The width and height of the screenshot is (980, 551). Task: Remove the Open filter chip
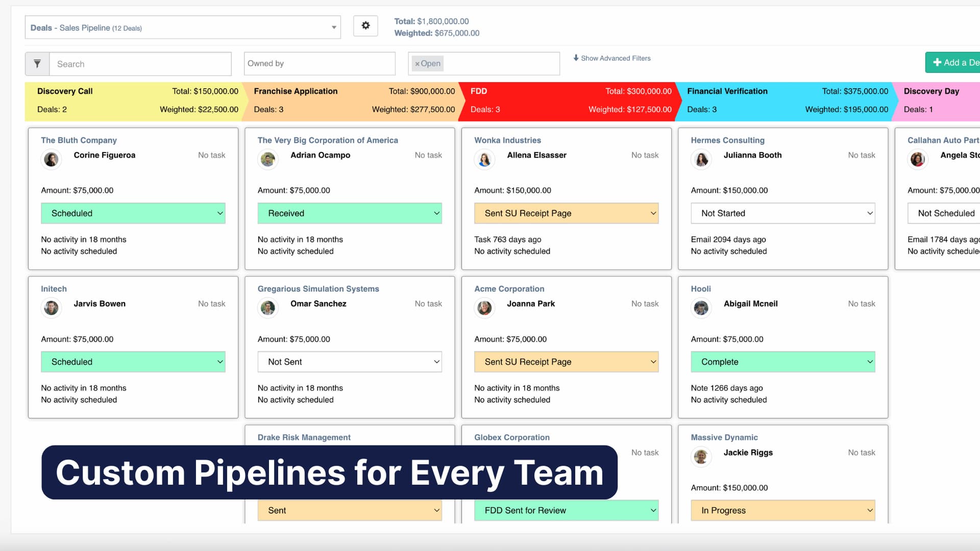point(417,64)
